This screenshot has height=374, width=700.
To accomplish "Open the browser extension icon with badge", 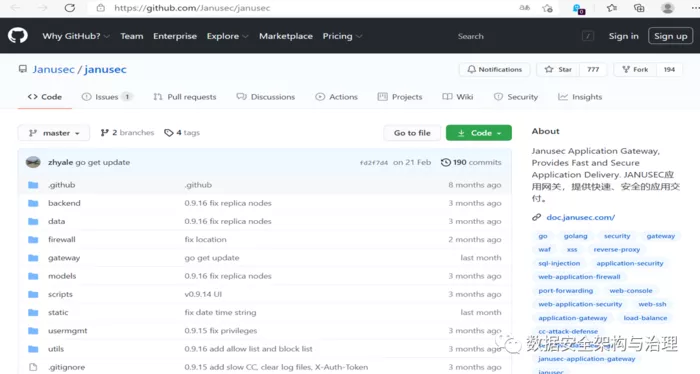I will [x=579, y=8].
